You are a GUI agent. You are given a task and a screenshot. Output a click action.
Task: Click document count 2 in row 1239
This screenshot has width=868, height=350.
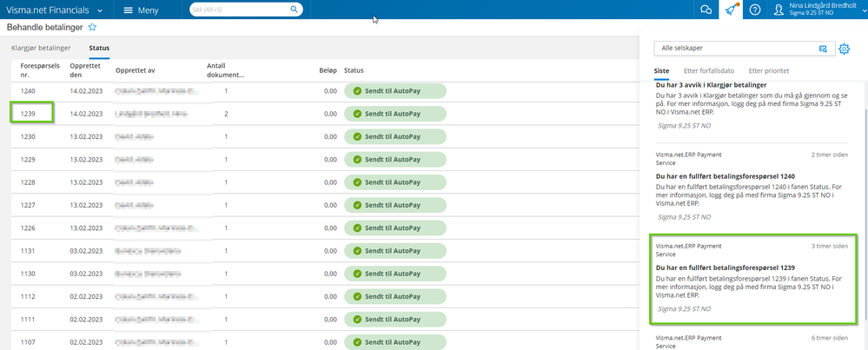pos(226,114)
